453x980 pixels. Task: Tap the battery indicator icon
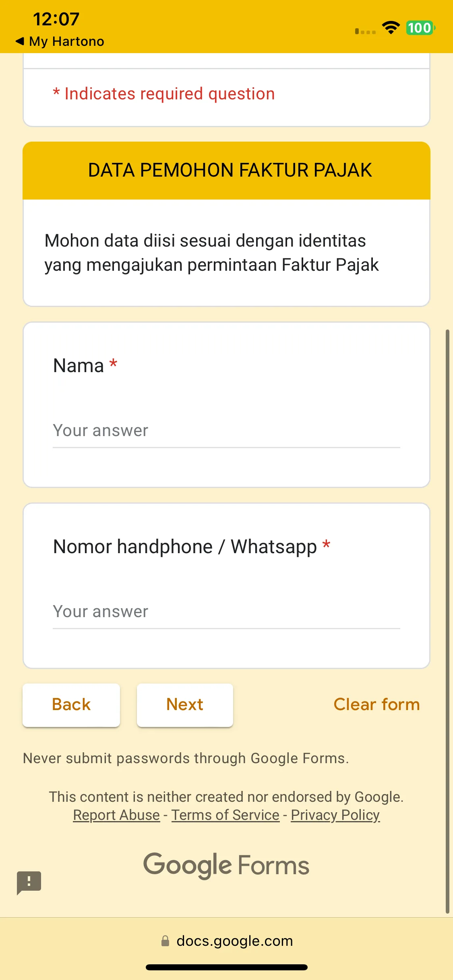pos(420,28)
